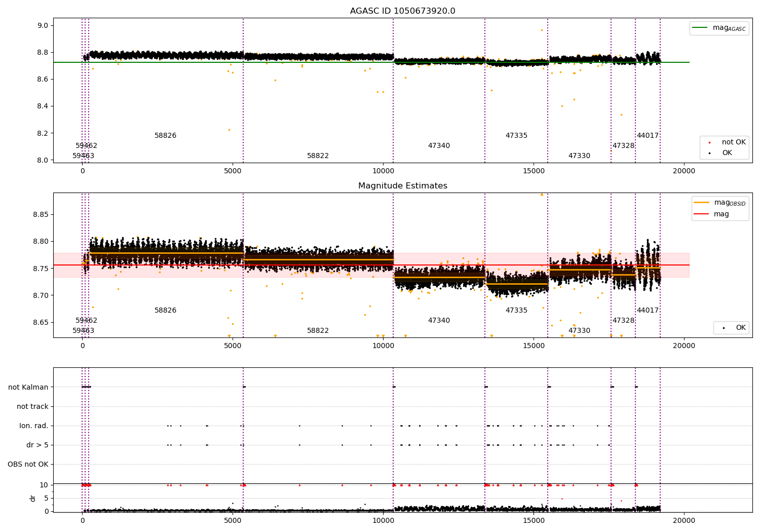Click the 20000 x-tick label under the top plot
This screenshot has height=532, width=760.
[683, 171]
